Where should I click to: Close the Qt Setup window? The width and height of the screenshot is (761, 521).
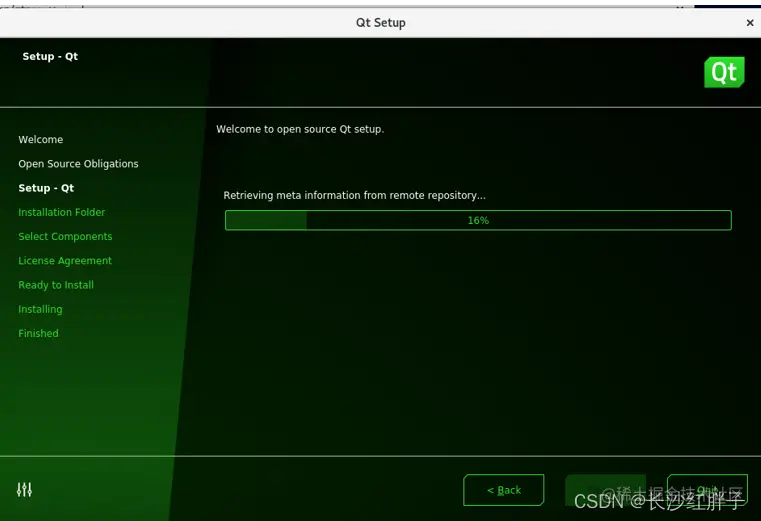coord(750,22)
